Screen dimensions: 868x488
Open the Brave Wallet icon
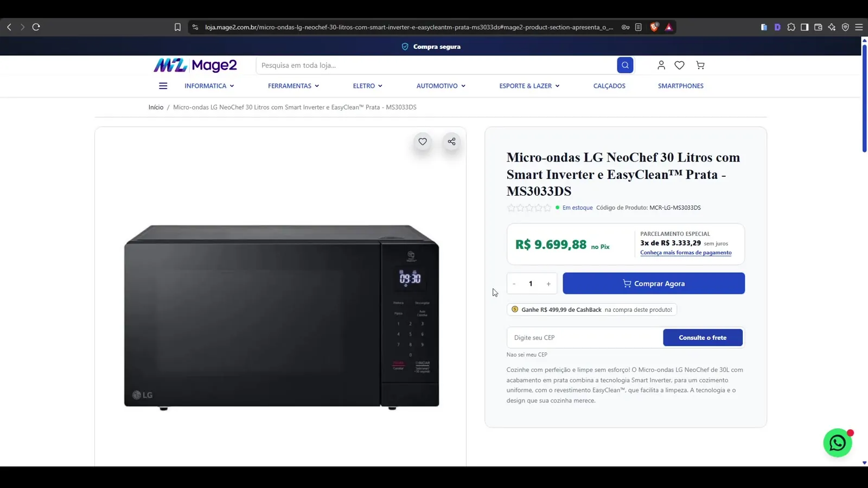[818, 27]
